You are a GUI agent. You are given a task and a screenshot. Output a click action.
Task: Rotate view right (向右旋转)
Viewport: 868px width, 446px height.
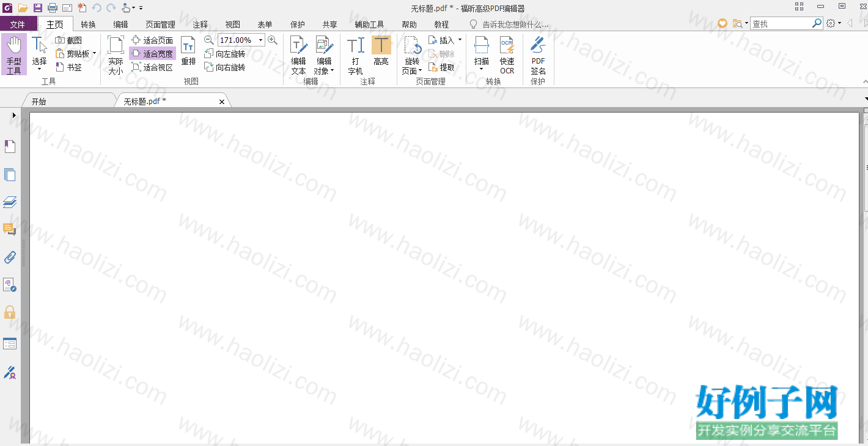[224, 67]
